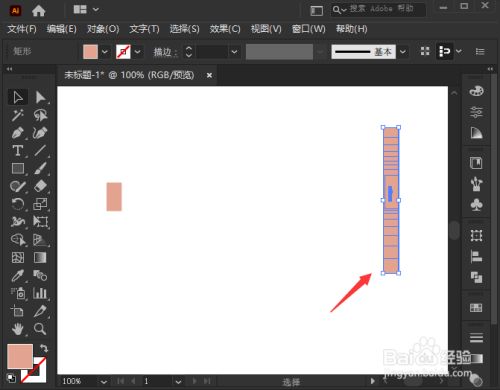Screen dimensions: 500x390
Task: Select the Shape Builder tool
Action: (x=17, y=240)
